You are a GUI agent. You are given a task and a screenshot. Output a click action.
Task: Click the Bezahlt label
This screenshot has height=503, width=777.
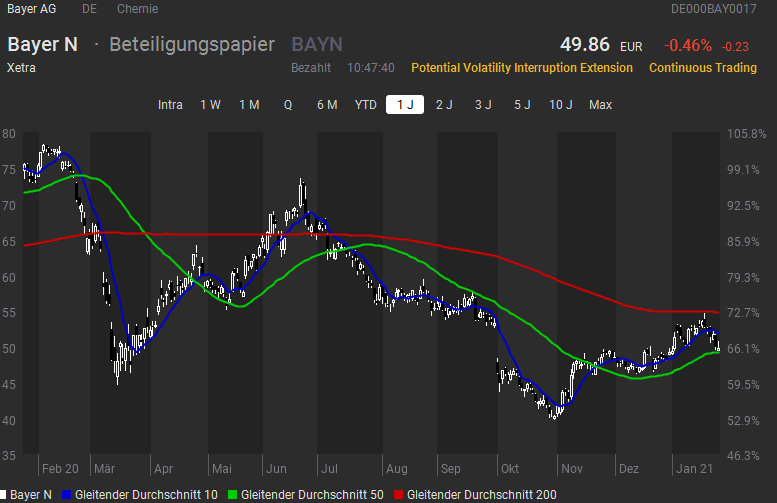311,68
